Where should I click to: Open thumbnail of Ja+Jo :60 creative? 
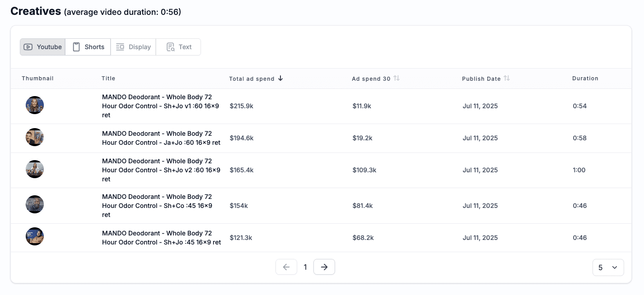point(35,138)
